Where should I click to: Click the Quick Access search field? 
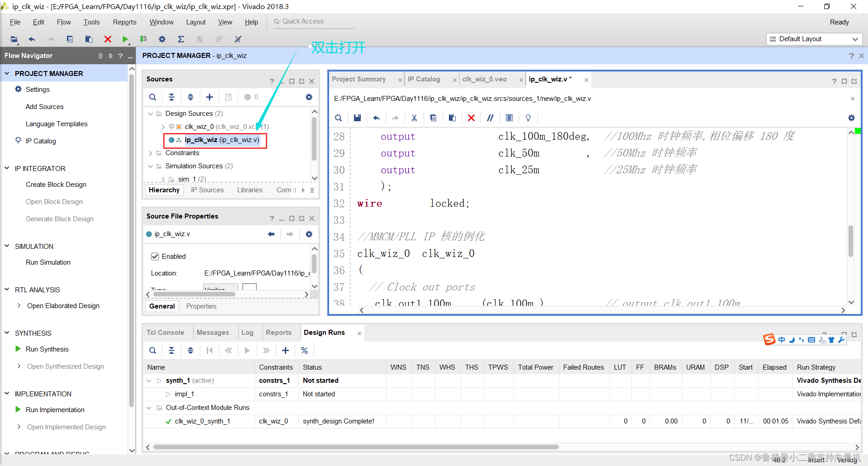(x=313, y=21)
